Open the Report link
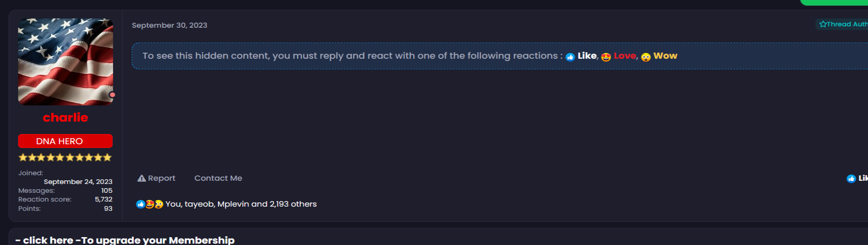The image size is (868, 245). point(162,178)
